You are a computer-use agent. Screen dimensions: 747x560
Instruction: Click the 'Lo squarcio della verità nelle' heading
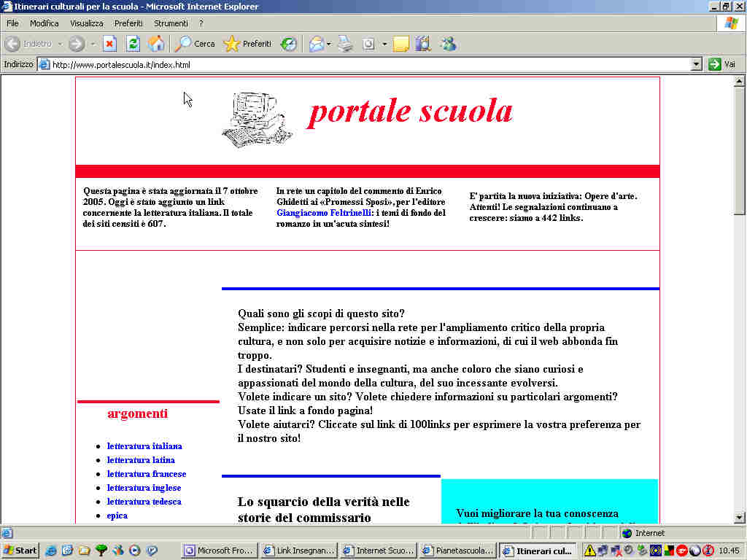point(323,502)
